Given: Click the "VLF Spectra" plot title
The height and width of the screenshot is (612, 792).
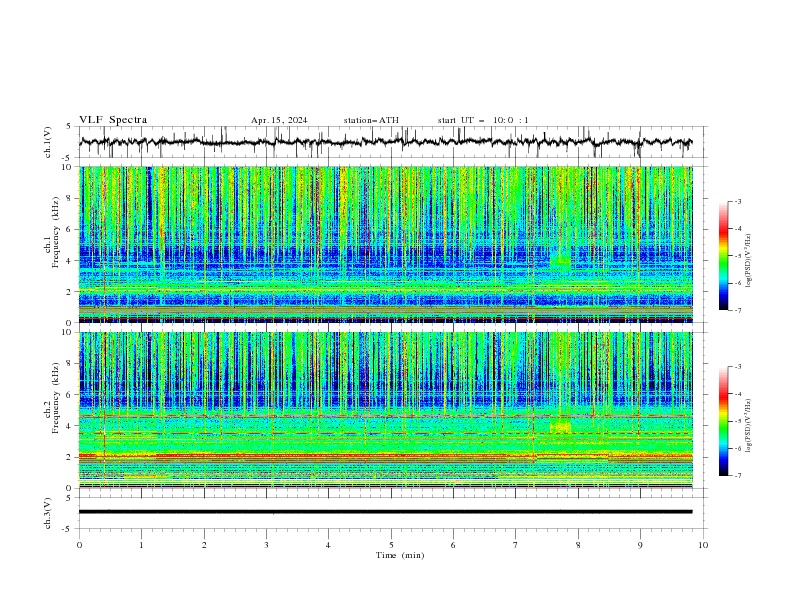Looking at the screenshot, I should [x=113, y=120].
